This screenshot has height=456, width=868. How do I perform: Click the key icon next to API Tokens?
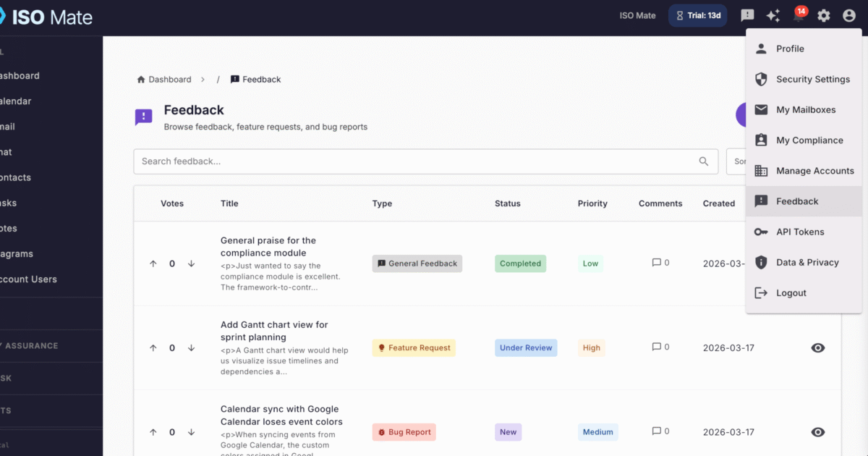[761, 232]
